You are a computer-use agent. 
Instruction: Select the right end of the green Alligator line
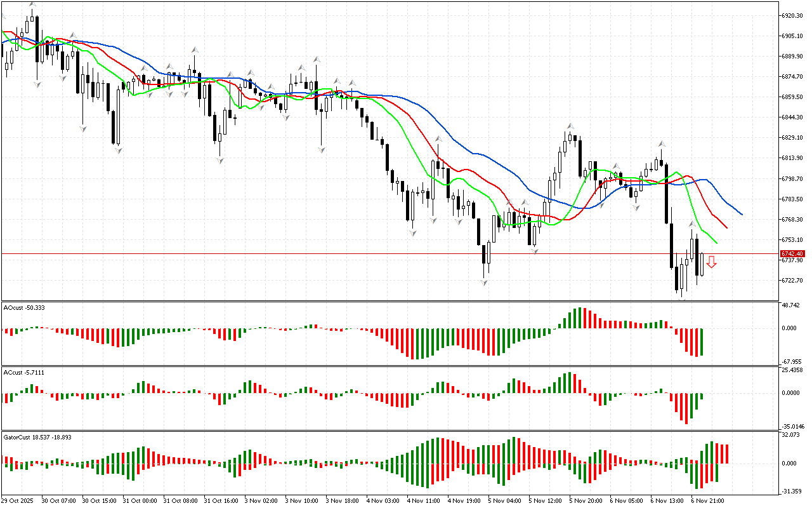click(717, 243)
